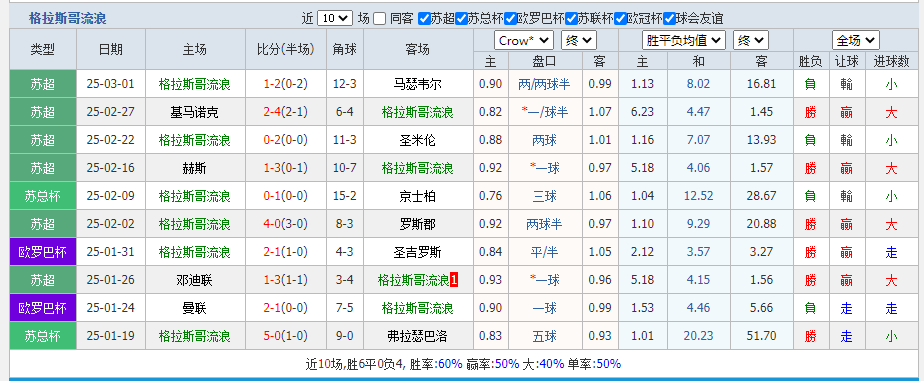The image size is (924, 381).
Task: Click 弗拉瑟巴洛 away team name
Action: coord(417,336)
